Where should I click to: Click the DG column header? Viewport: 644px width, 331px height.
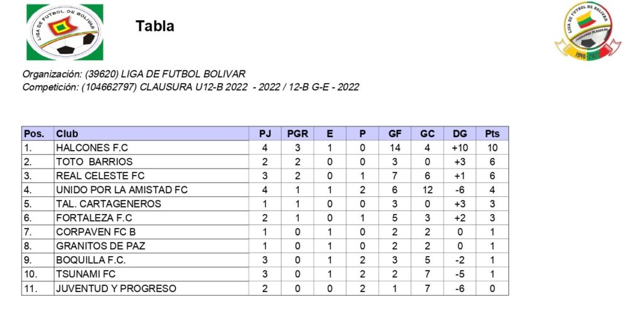[460, 133]
